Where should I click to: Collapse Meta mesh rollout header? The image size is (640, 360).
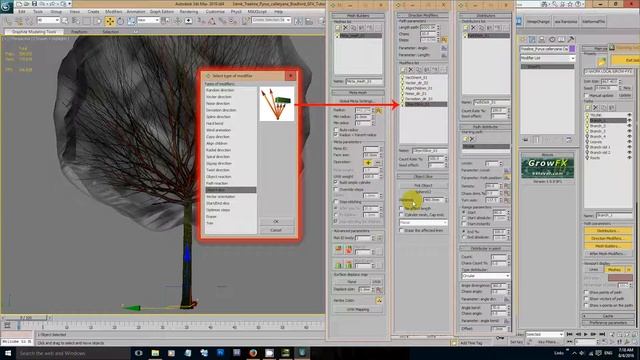pyautogui.click(x=358, y=93)
